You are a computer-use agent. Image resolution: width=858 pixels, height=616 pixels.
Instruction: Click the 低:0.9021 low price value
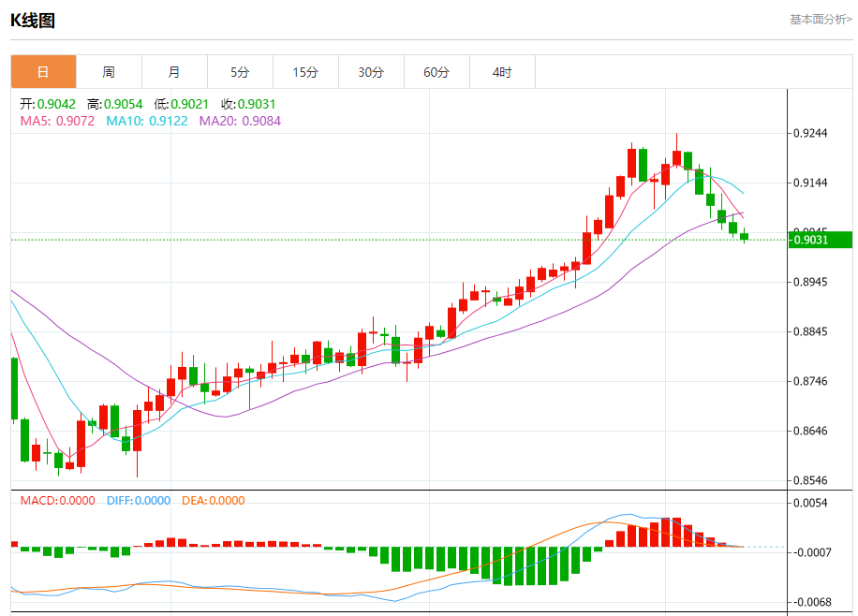point(182,104)
